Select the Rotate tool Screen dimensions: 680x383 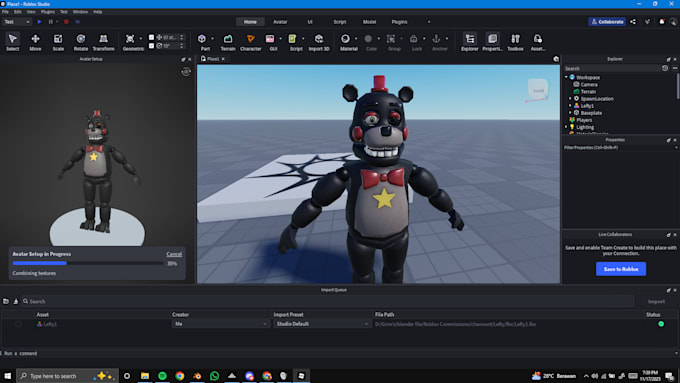(81, 42)
